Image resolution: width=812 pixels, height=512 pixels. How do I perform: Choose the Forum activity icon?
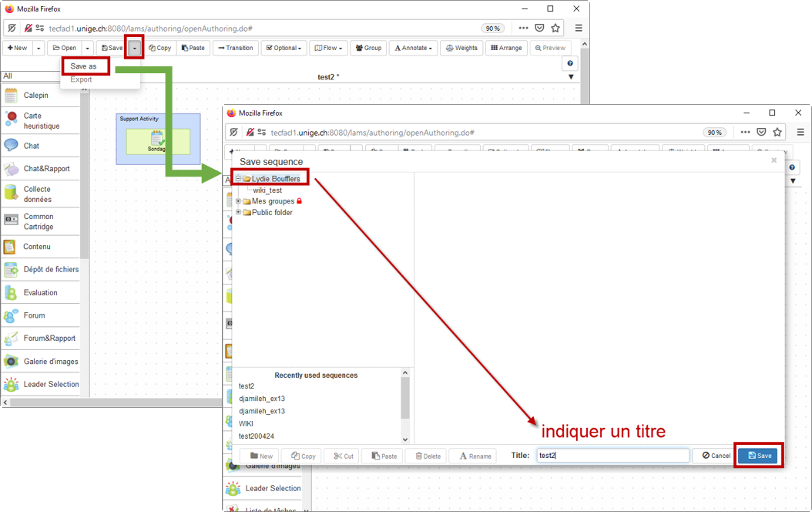tap(11, 315)
